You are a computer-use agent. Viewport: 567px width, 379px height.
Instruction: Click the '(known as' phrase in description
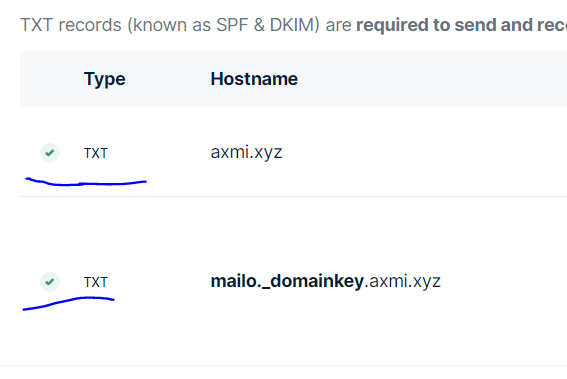point(169,25)
